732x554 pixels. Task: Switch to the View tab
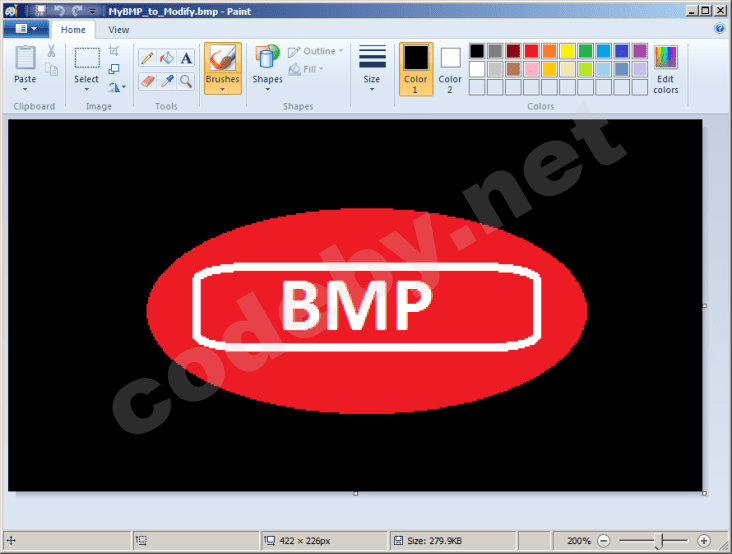point(119,30)
